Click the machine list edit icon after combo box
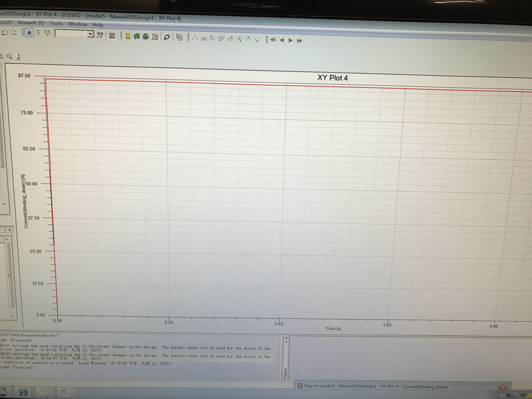The height and width of the screenshot is (399, 532). (x=100, y=35)
